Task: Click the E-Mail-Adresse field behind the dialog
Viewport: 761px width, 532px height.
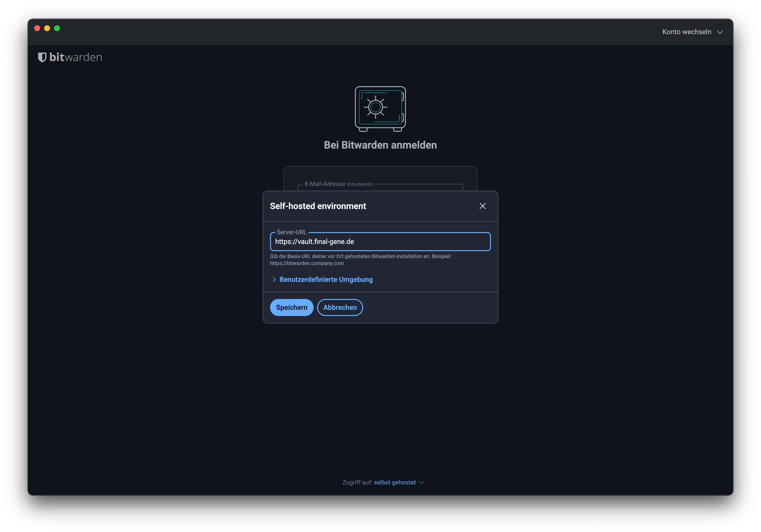Action: tap(380, 187)
